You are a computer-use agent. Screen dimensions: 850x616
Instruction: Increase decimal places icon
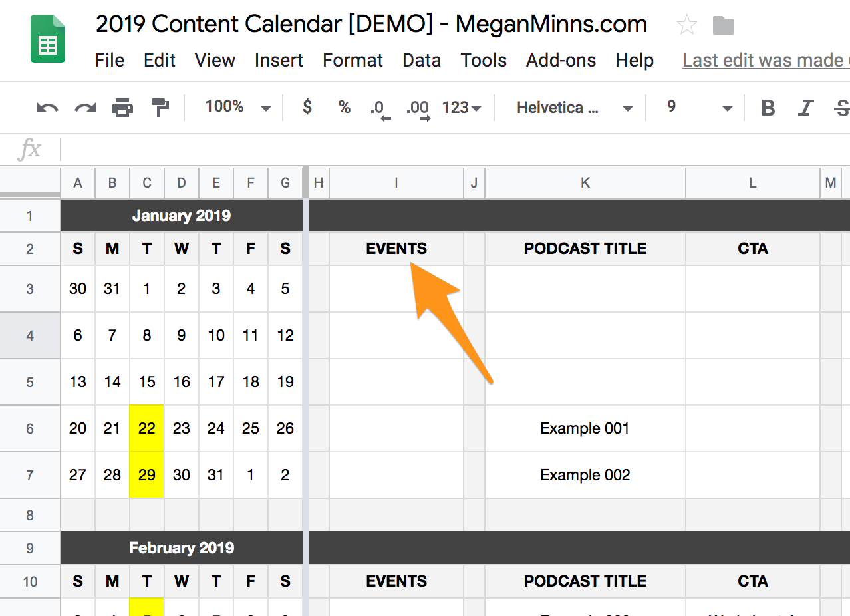tap(418, 109)
